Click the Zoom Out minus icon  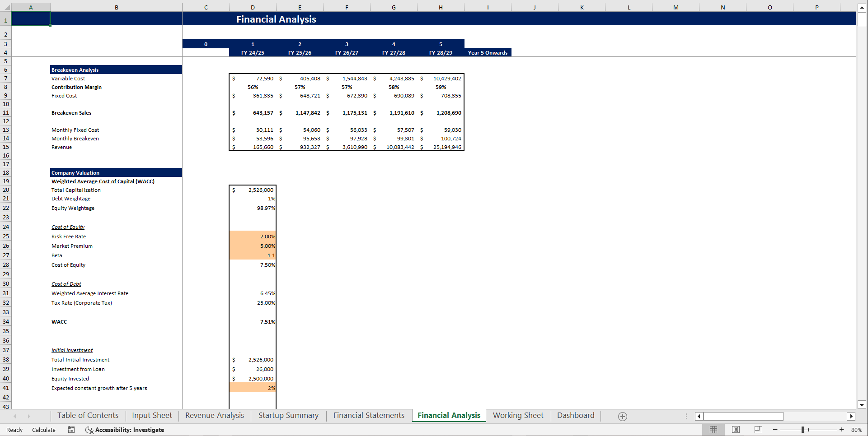click(774, 430)
